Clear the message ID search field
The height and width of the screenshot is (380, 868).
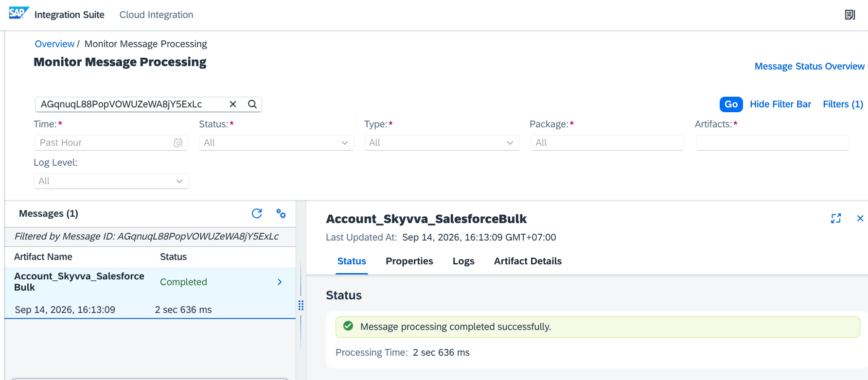pyautogui.click(x=233, y=104)
